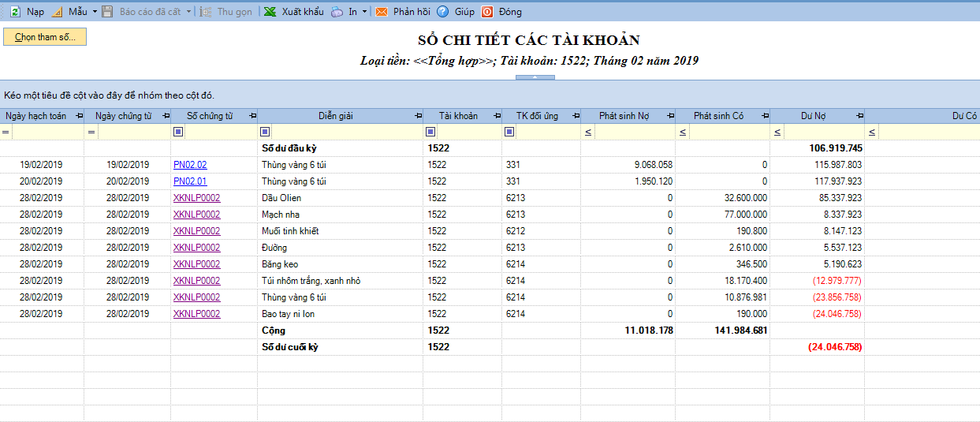Collapse the report header panel arrow
Viewport: 980px width, 422px height.
(535, 77)
